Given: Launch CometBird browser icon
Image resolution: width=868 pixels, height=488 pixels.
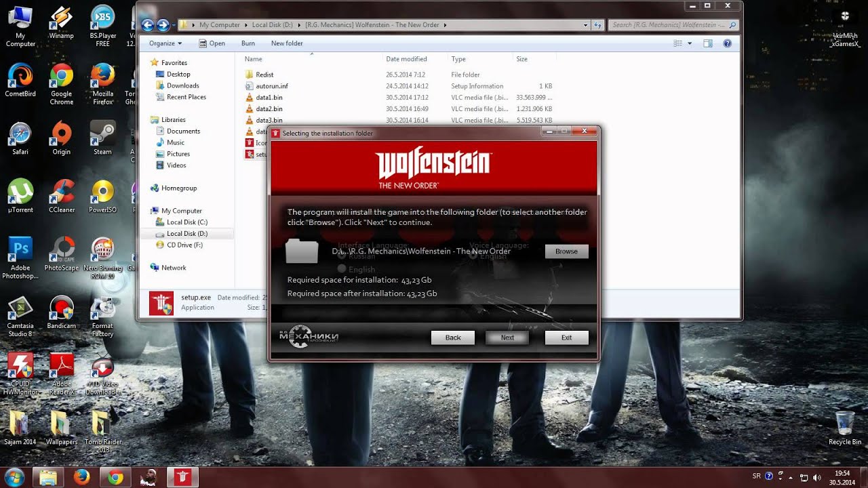Looking at the screenshot, I should 20,80.
